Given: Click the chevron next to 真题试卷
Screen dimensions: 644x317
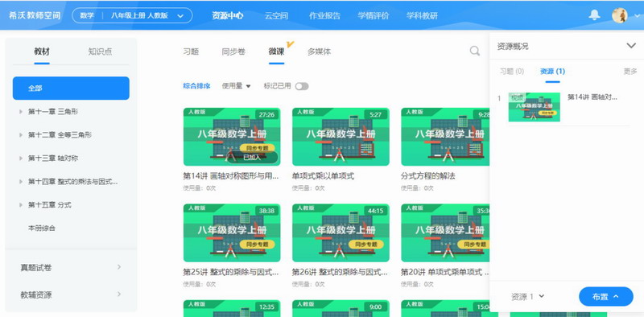Looking at the screenshot, I should [x=119, y=267].
